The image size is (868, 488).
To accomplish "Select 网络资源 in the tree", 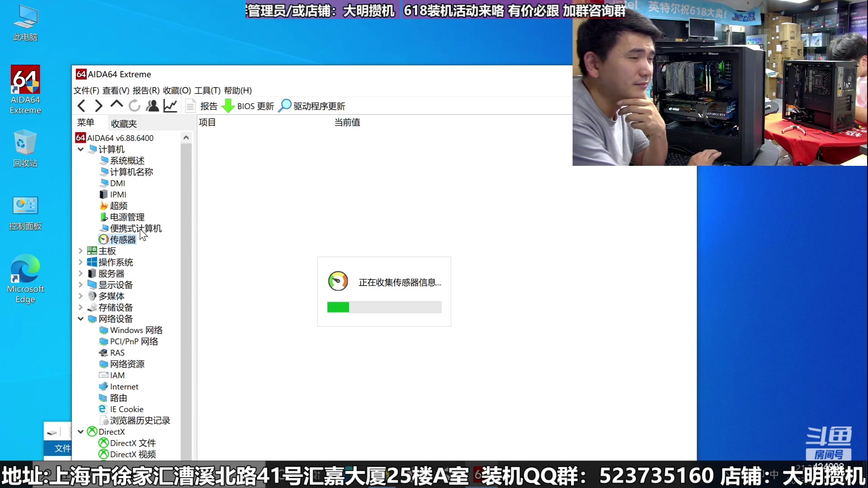I will (122, 364).
